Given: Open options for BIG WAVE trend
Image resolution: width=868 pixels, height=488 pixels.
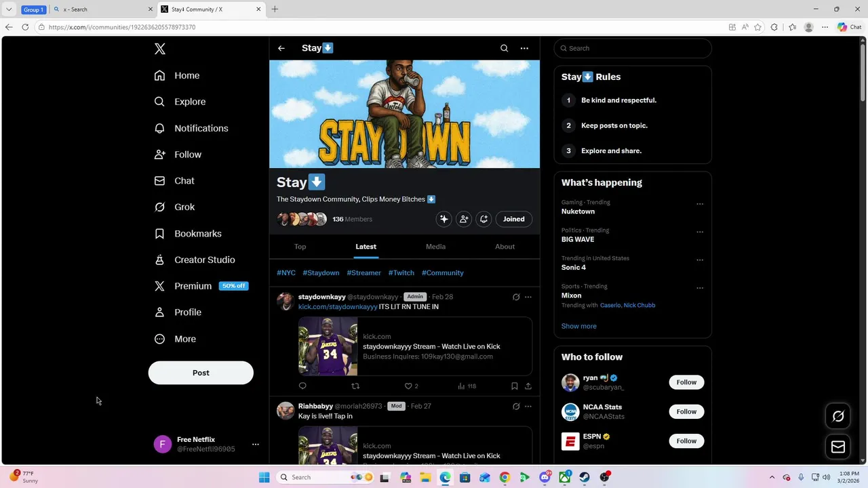Looking at the screenshot, I should pos(700,232).
